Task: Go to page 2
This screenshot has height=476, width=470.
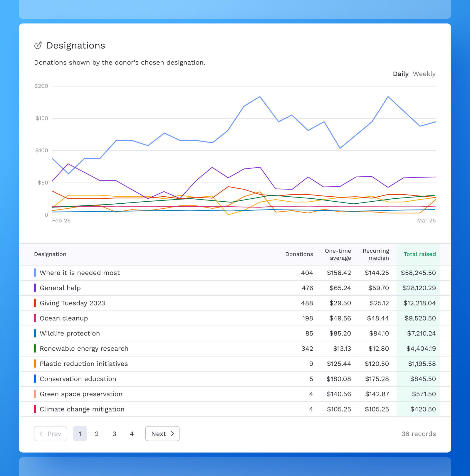Action: click(97, 434)
